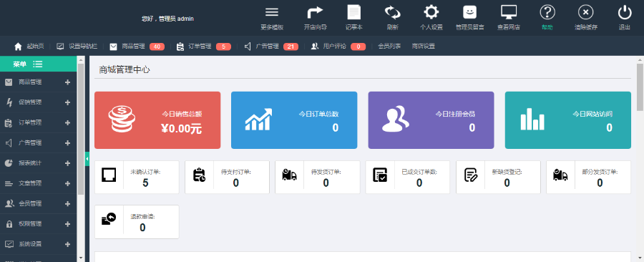Open 会员列表 in the navigation bar
Screen dimensions: 644x262
tap(389, 47)
